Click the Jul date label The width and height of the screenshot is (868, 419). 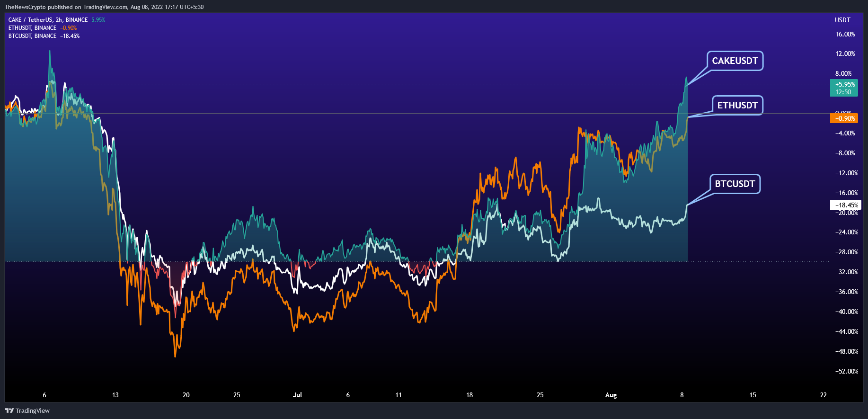tap(297, 395)
